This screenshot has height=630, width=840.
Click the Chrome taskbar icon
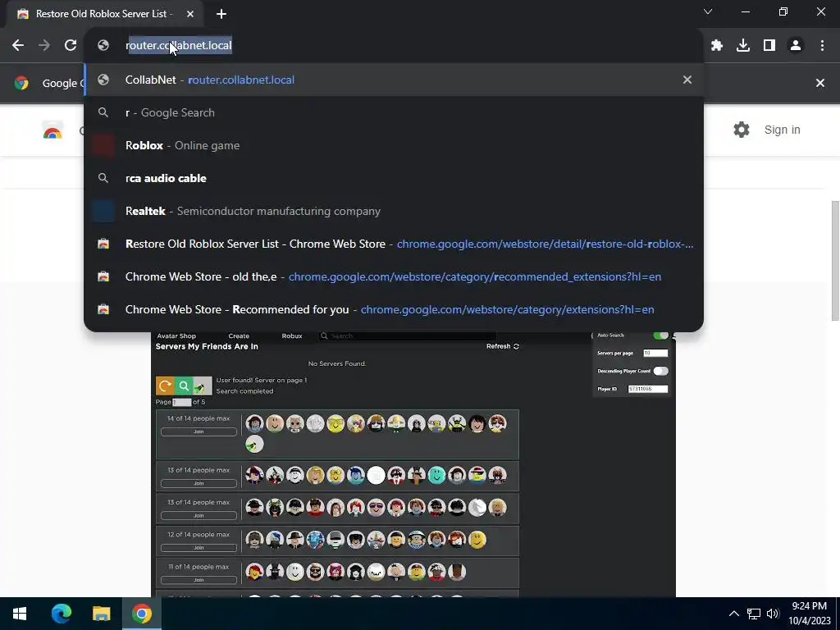pos(141,614)
